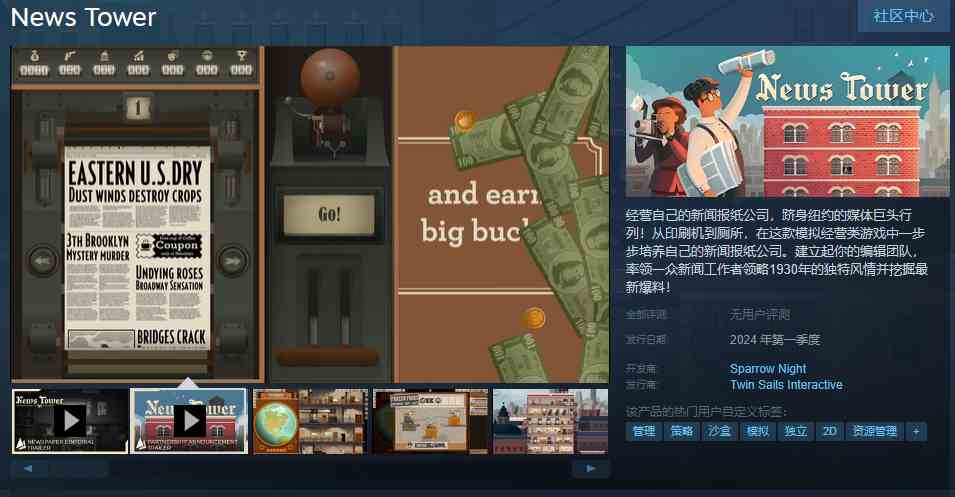Click the main trailer video player
The height and width of the screenshot is (497, 955).
pos(311,214)
